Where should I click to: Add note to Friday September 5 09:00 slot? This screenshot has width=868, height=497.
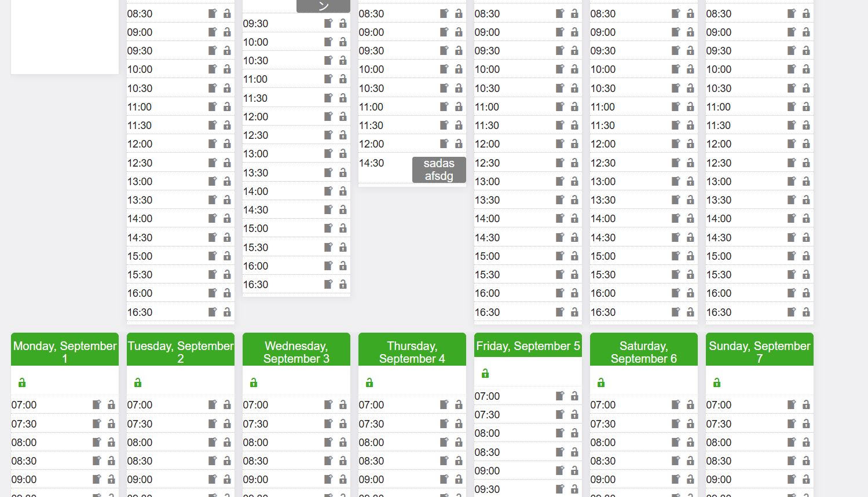[x=560, y=471]
